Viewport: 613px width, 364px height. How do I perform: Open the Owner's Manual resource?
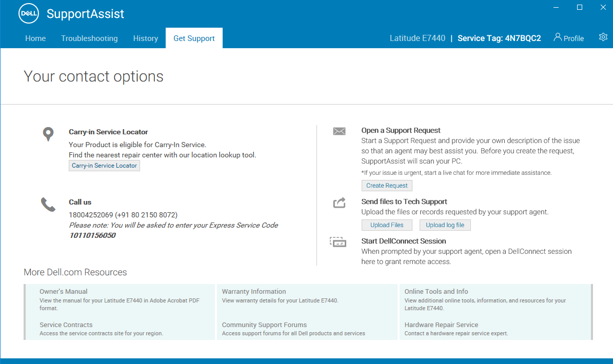[x=63, y=291]
